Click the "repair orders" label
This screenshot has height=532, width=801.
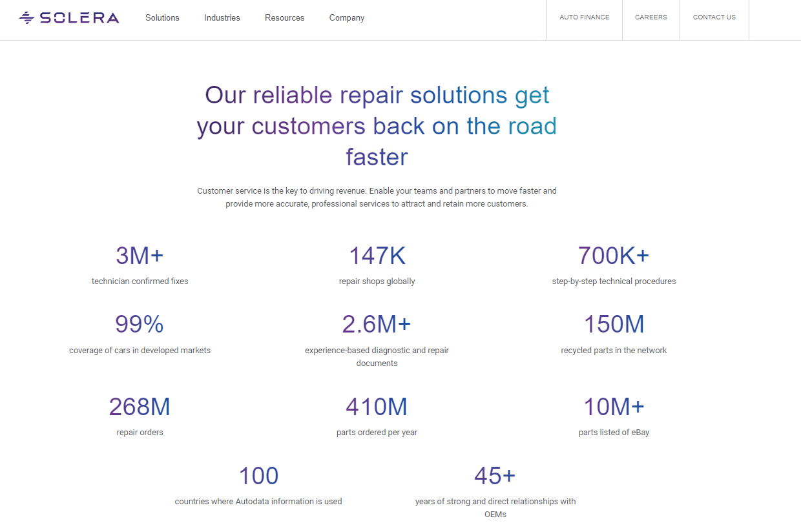click(140, 433)
